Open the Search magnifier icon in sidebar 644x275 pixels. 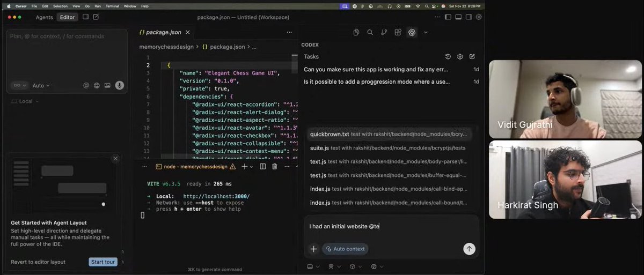point(370,32)
